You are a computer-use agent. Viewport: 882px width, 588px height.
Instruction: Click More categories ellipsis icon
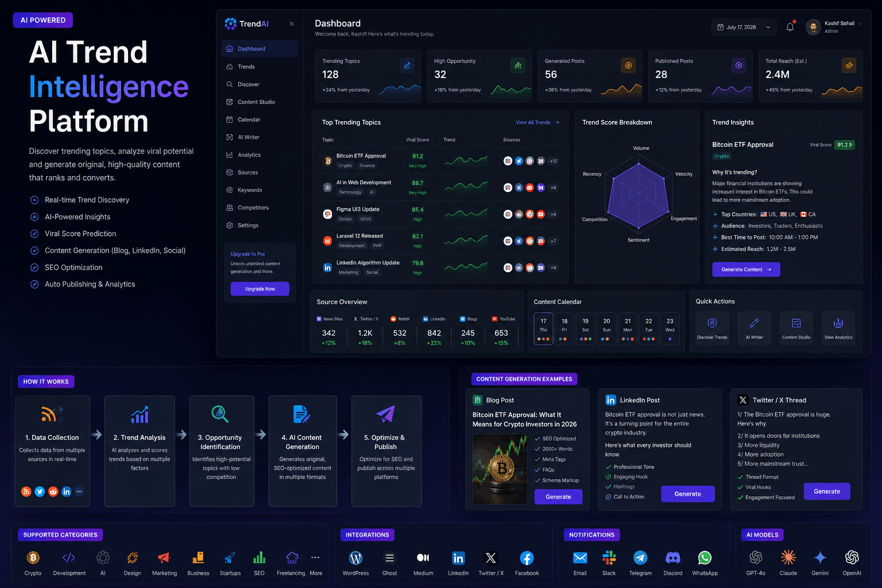pyautogui.click(x=315, y=557)
